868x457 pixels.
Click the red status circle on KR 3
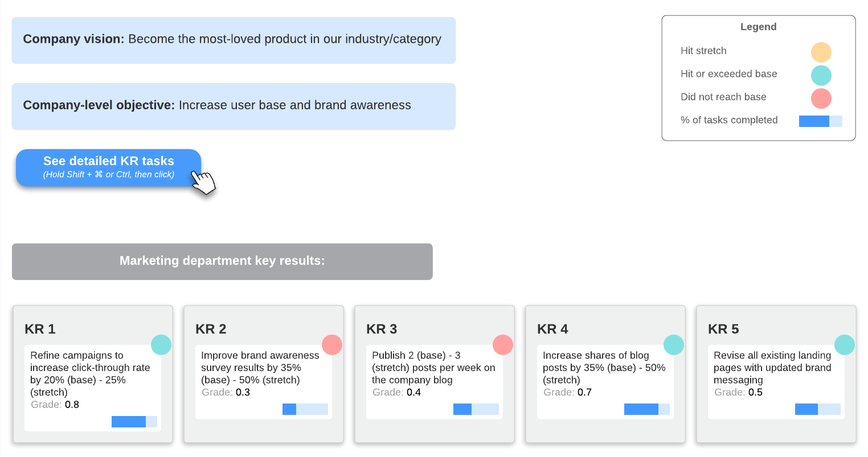pyautogui.click(x=503, y=344)
